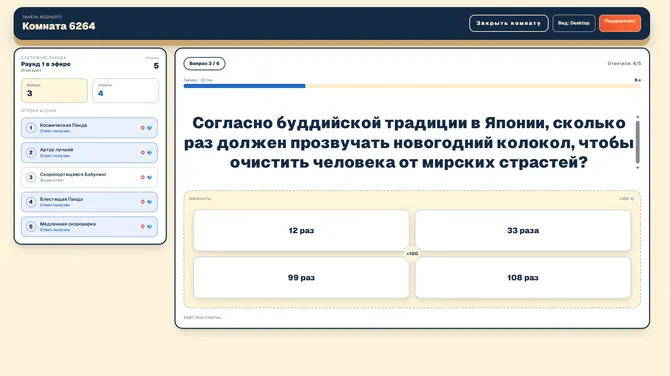The height and width of the screenshot is (376, 670).
Task: Click number 1 circle of Космическая Панда
Action: [31, 128]
